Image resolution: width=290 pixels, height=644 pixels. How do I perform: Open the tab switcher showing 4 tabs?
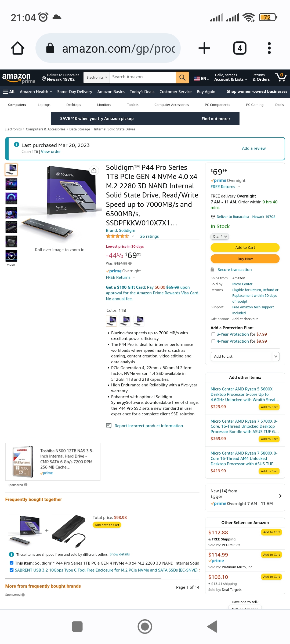pyautogui.click(x=240, y=48)
